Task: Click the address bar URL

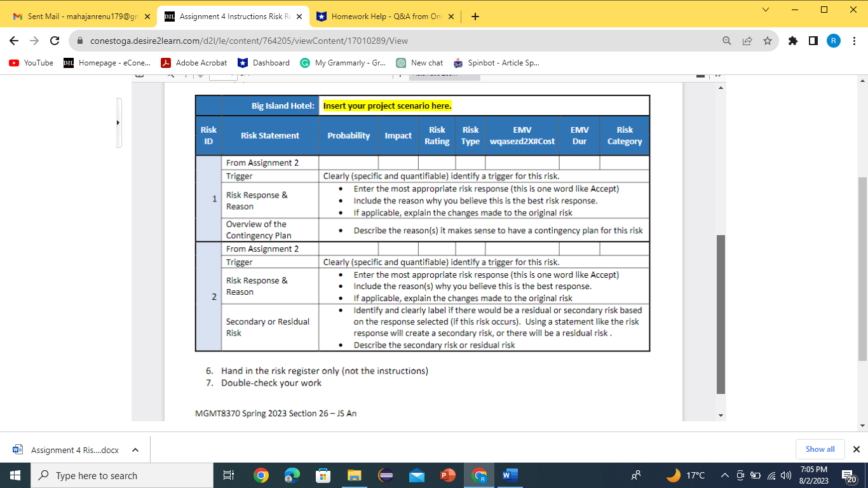Action: tap(249, 41)
